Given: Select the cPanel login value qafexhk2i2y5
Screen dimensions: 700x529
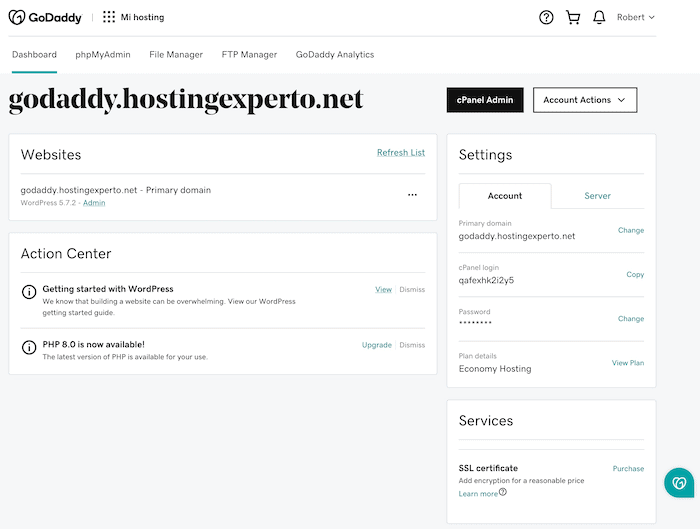Looking at the screenshot, I should coord(486,280).
